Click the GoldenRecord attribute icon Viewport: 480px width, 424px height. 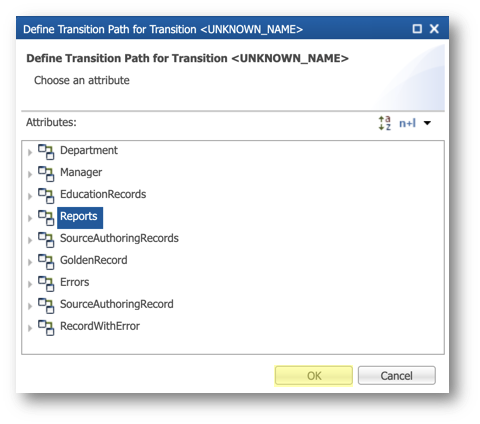(x=46, y=262)
